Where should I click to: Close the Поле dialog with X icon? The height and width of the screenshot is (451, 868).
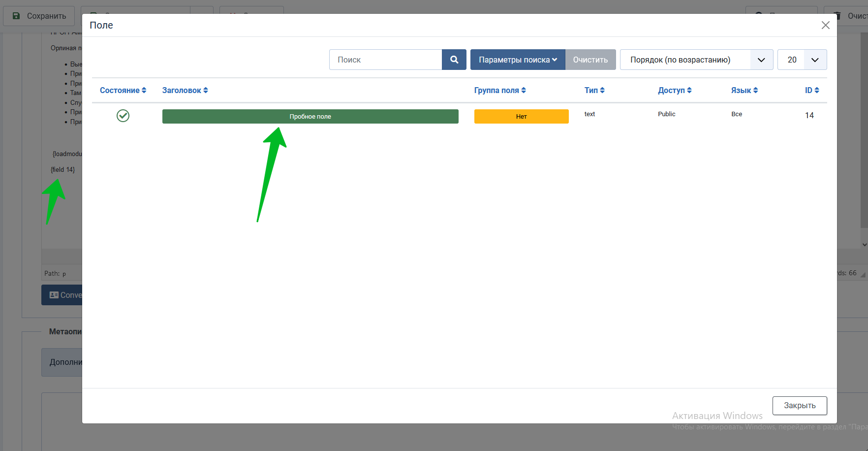coord(825,25)
